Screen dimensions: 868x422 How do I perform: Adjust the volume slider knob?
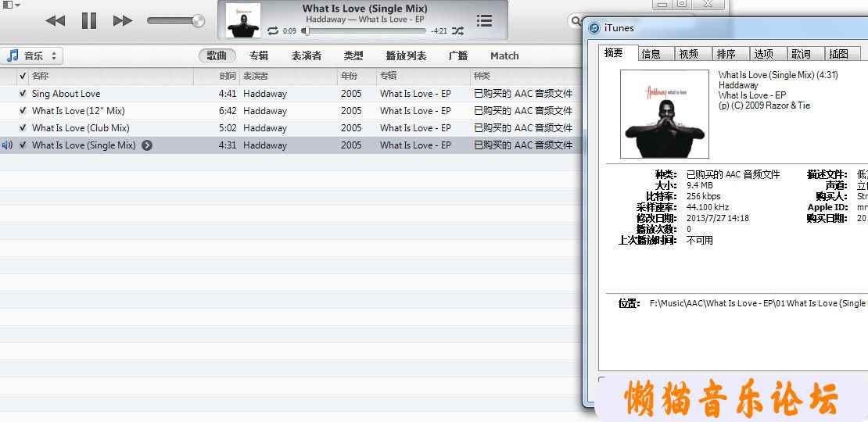[198, 21]
